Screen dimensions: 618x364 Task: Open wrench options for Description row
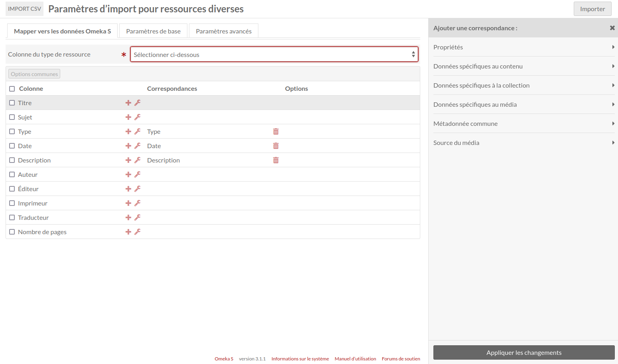pyautogui.click(x=138, y=160)
